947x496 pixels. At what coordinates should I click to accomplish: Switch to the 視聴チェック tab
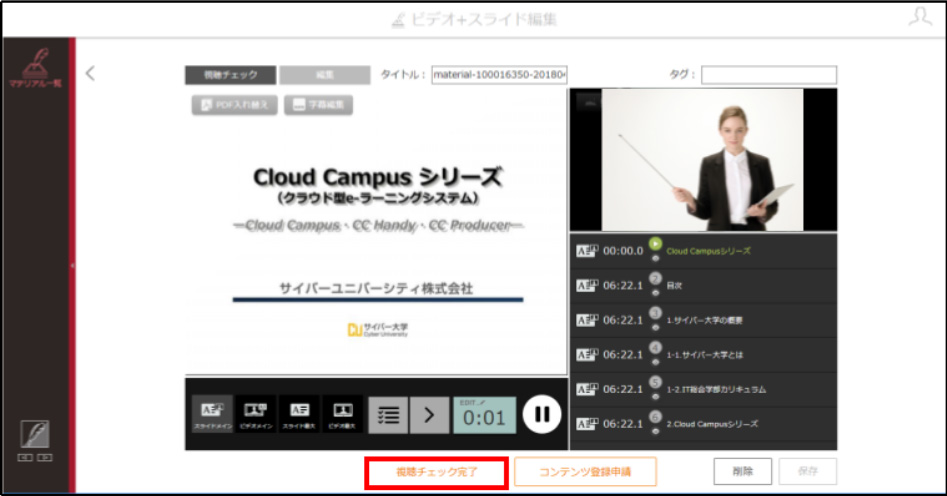click(231, 75)
